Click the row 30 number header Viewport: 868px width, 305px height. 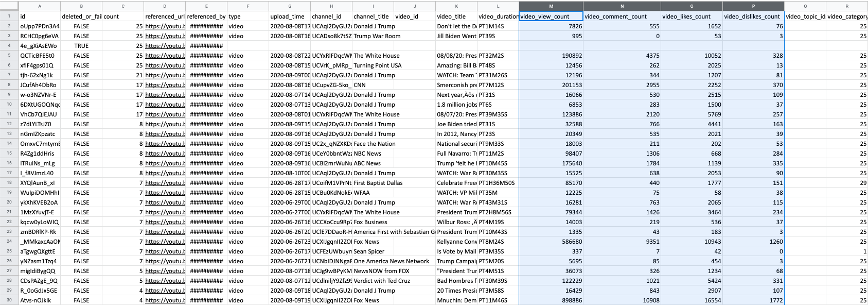pos(9,300)
